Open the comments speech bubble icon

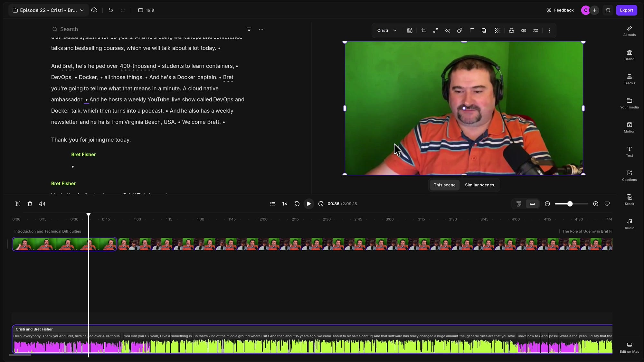coord(608,10)
